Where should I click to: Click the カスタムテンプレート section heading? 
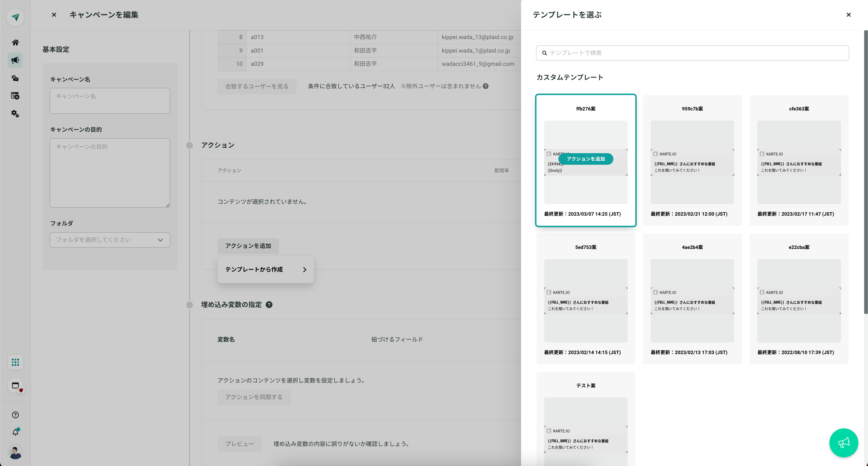(x=570, y=77)
